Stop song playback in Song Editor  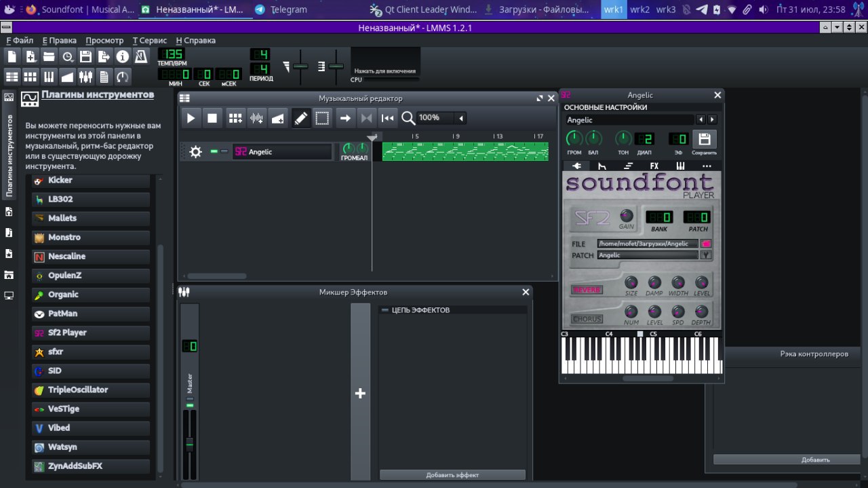[x=212, y=118]
